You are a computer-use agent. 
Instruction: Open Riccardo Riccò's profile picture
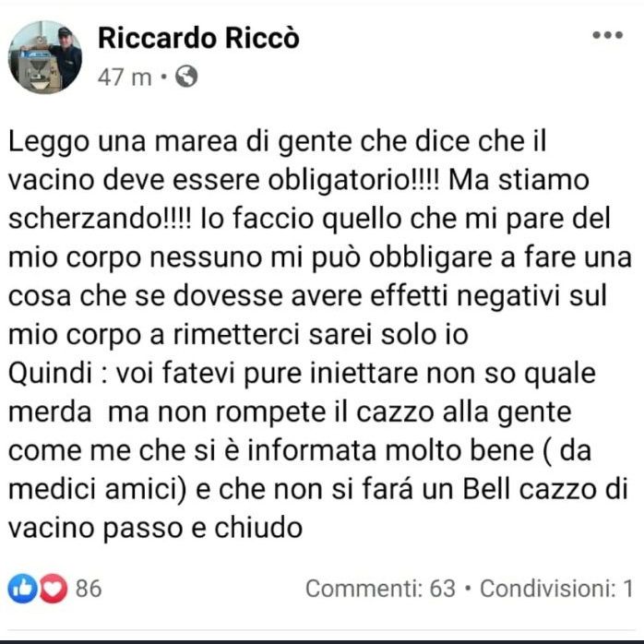tap(45, 57)
